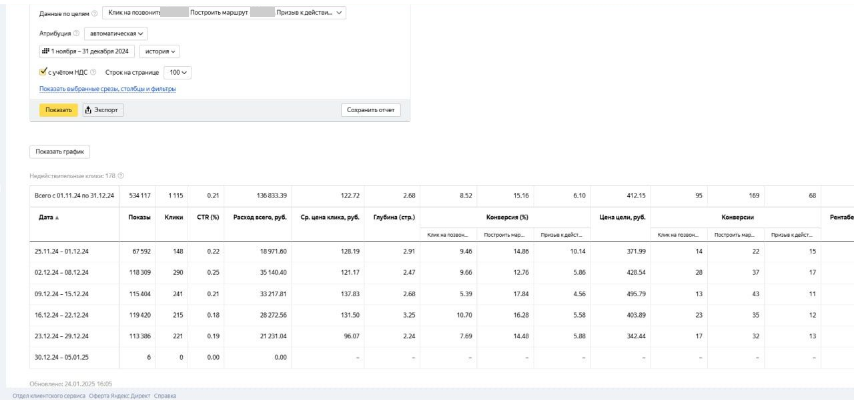This screenshot has width=854, height=400.
Task: Click the Всего с 01.11.24 по 31.12.24 cell
Action: [74, 196]
